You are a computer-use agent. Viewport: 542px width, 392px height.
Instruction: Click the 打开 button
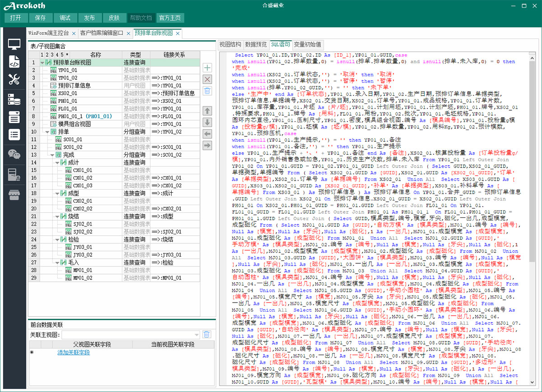point(16,18)
